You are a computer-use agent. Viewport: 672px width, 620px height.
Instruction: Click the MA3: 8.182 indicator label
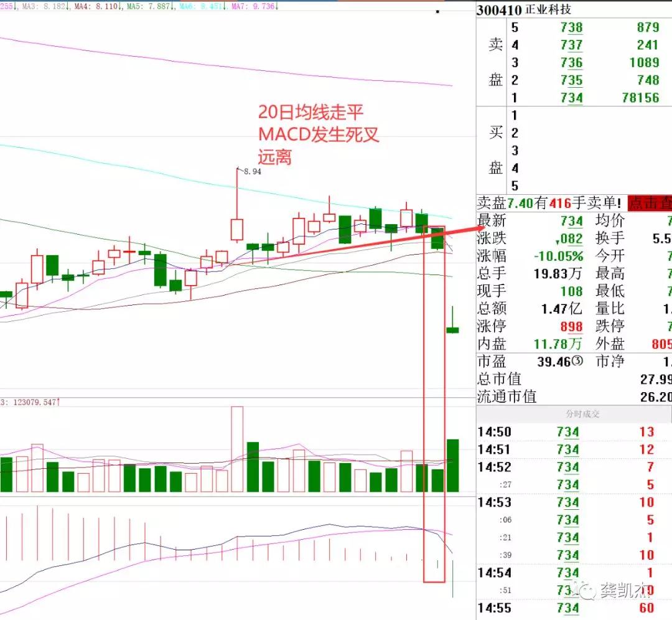coord(45,6)
